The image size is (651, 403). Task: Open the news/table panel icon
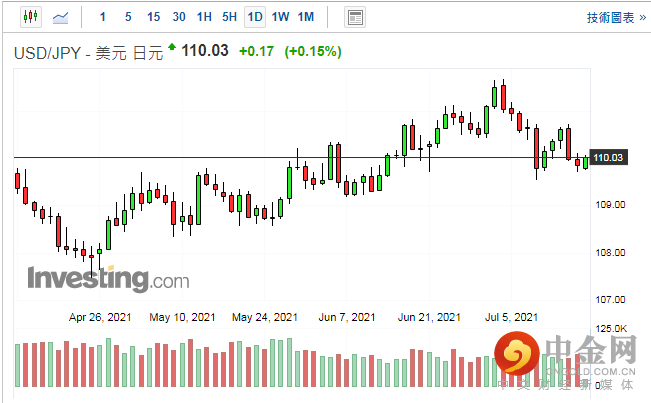tap(355, 17)
